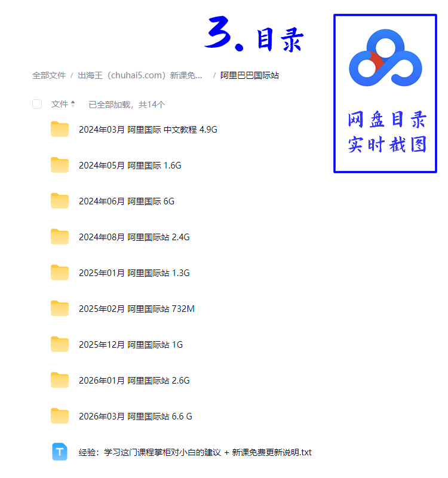Click folder icon of 2024年05月 阿里国际 1.6G
Screen dimensions: 448x478
(x=60, y=165)
